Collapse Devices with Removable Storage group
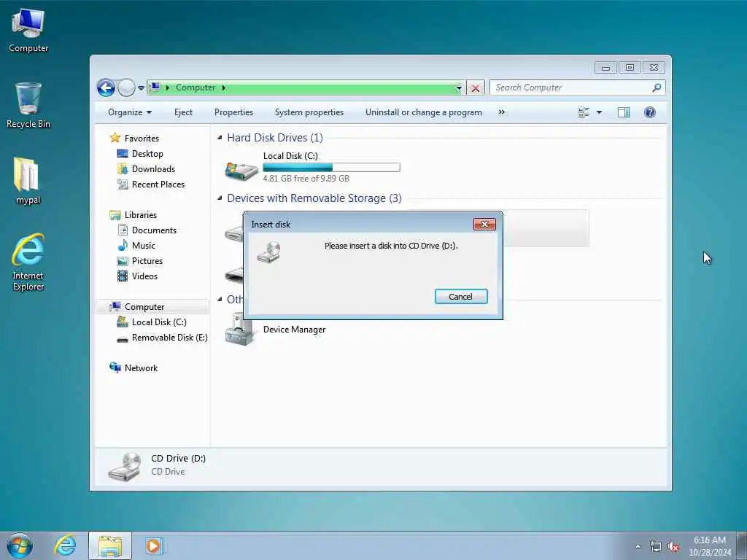 coord(220,198)
